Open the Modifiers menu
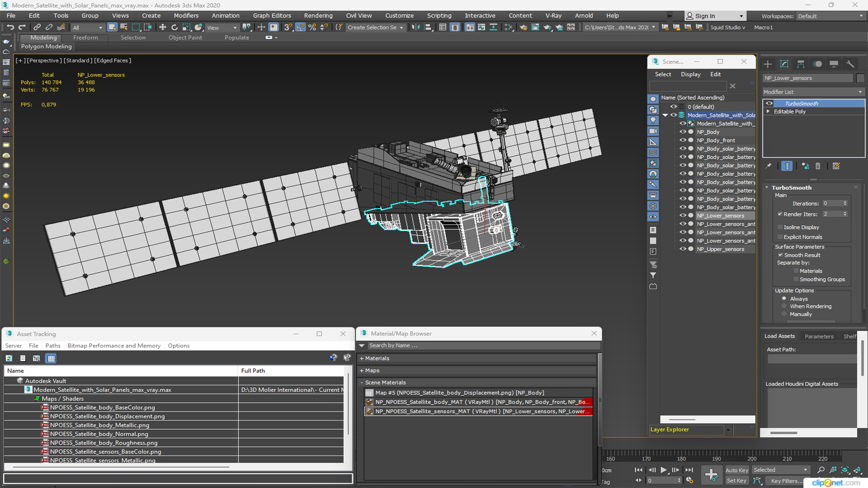 pyautogui.click(x=186, y=15)
